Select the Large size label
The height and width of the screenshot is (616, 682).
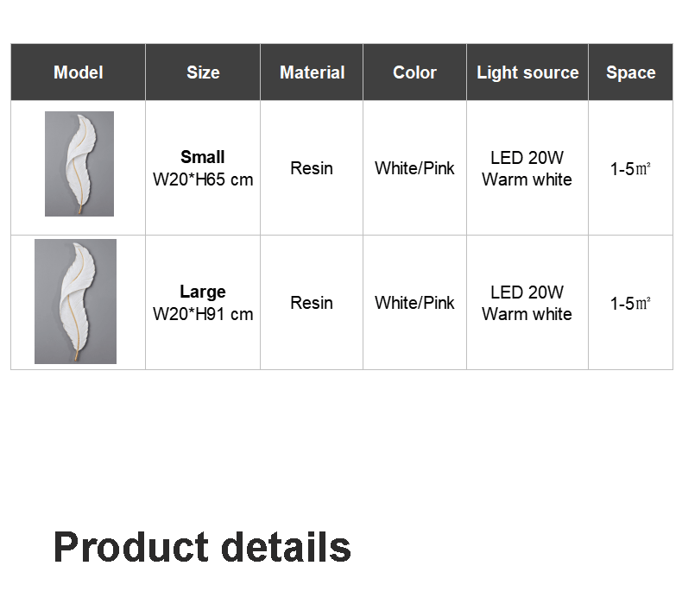(203, 292)
